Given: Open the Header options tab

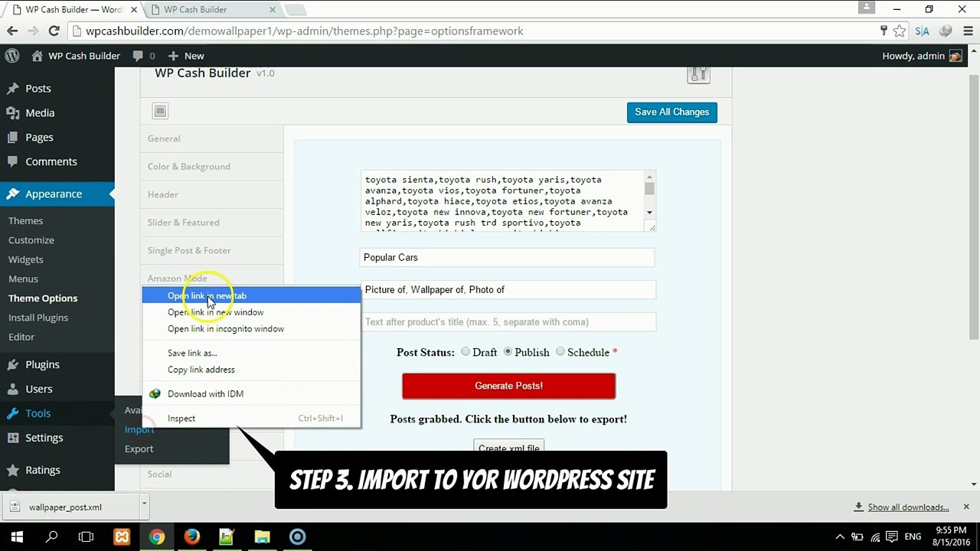Looking at the screenshot, I should [212, 194].
